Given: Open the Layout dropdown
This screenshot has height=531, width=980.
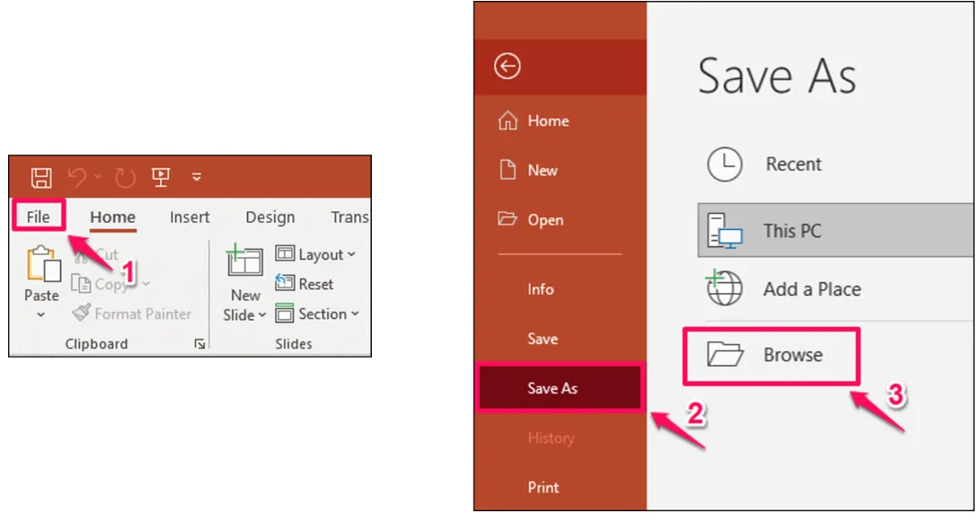Looking at the screenshot, I should pyautogui.click(x=315, y=254).
